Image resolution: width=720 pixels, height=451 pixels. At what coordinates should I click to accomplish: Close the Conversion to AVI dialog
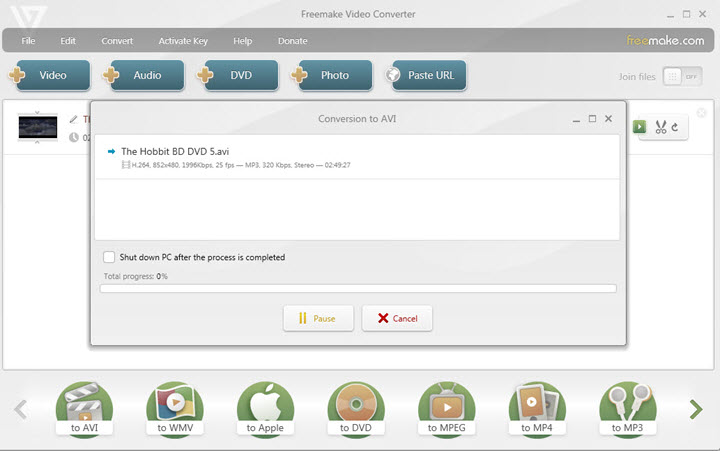point(608,118)
